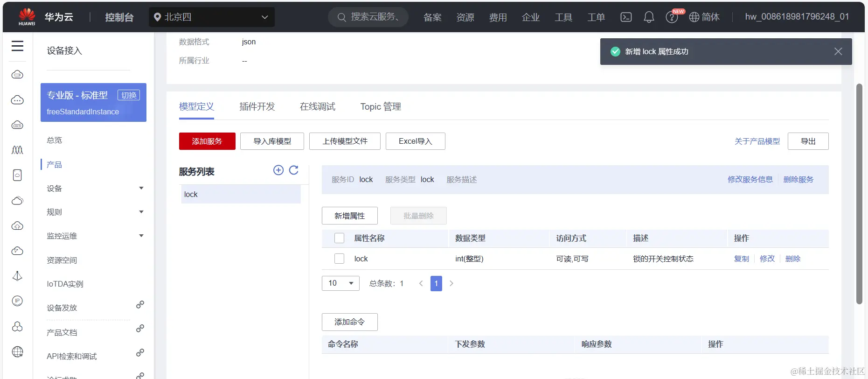Click the search cloud services input field
Image resolution: width=868 pixels, height=379 pixels.
click(368, 17)
